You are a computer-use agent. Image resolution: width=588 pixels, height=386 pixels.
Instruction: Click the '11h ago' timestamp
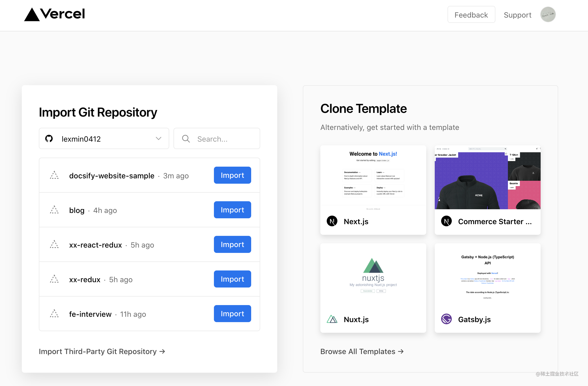coord(133,314)
